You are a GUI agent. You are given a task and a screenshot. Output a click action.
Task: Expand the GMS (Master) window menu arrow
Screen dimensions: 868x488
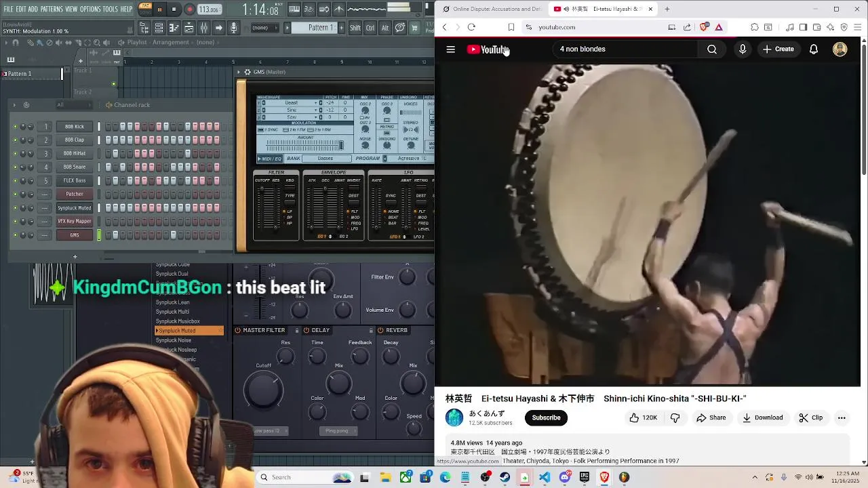239,72
